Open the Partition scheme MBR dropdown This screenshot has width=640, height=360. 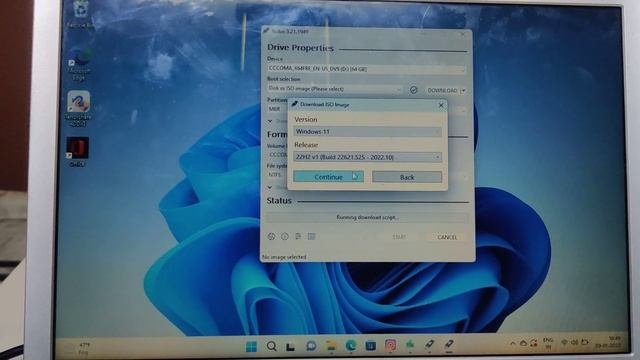pos(278,109)
